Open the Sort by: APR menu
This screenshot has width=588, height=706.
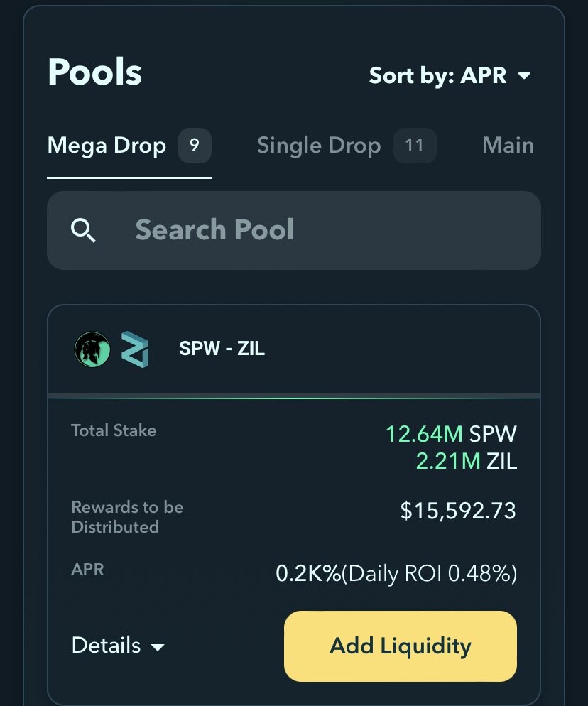[450, 75]
